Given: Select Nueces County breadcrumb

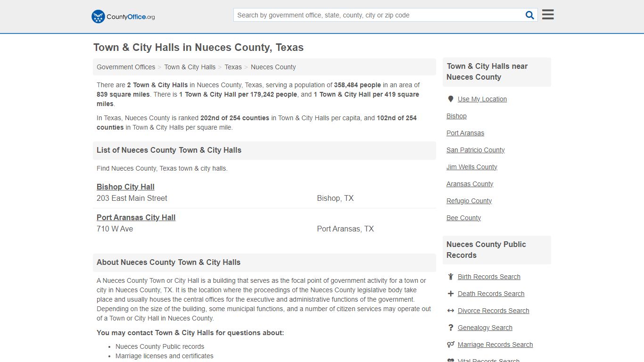Looking at the screenshot, I should point(273,67).
